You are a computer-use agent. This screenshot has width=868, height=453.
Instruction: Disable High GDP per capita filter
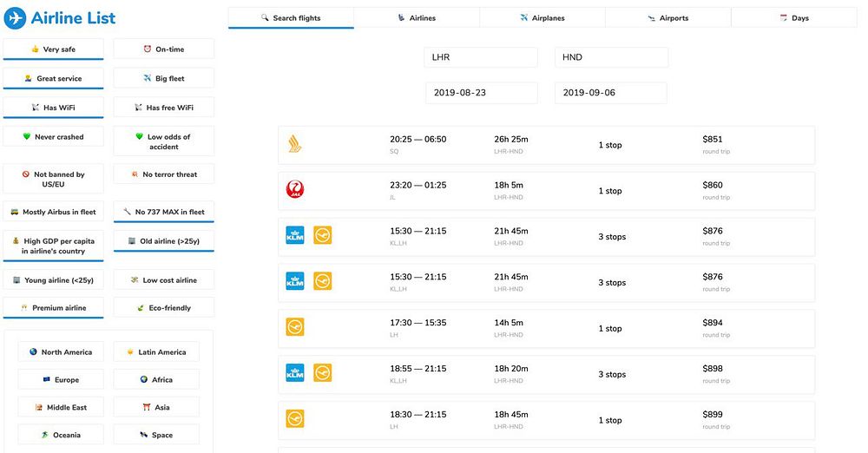(53, 246)
